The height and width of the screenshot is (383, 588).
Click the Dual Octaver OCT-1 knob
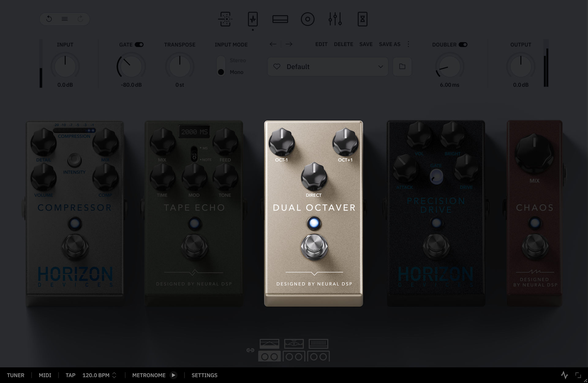point(281,142)
